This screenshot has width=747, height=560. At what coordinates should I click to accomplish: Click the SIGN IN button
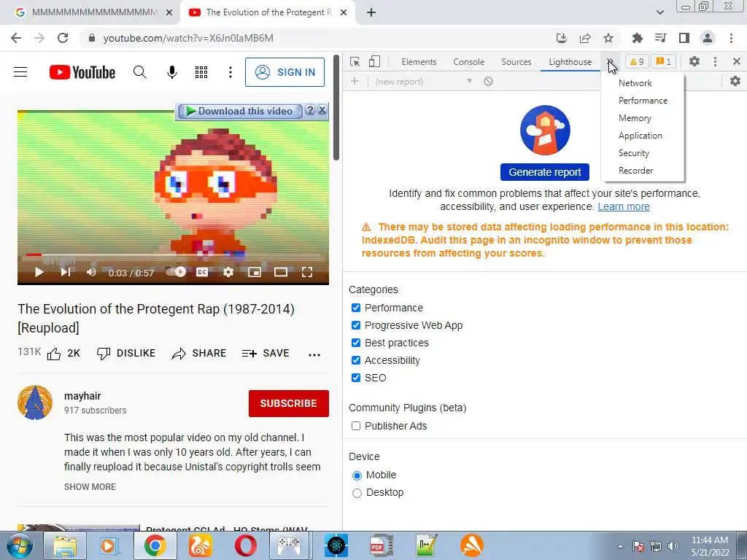coord(285,72)
